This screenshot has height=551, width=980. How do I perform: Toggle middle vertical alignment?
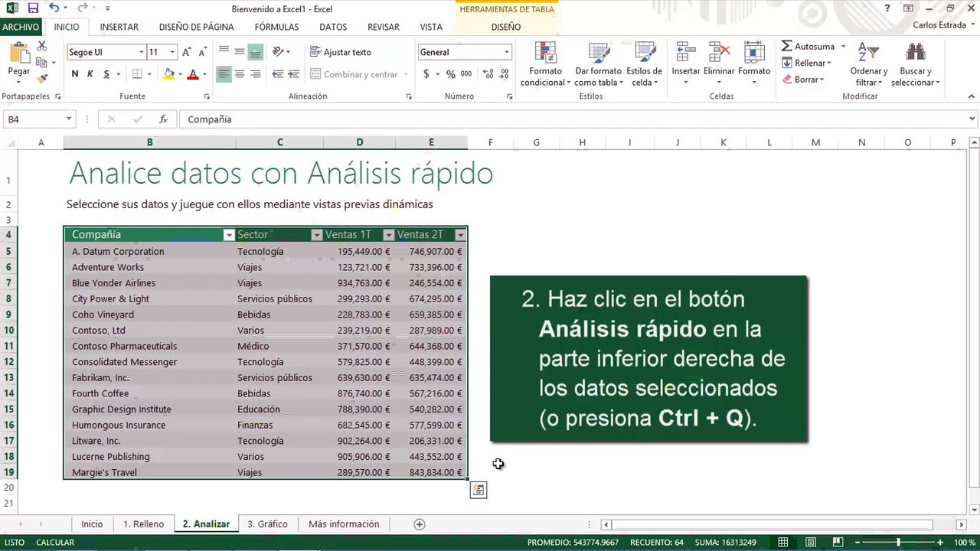coord(240,52)
